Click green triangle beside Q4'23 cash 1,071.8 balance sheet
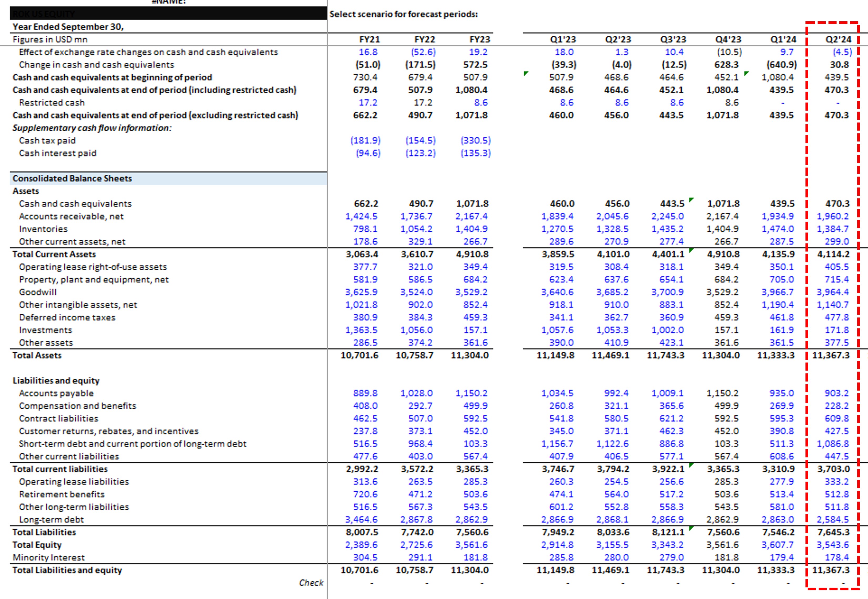The width and height of the screenshot is (868, 599). click(691, 200)
